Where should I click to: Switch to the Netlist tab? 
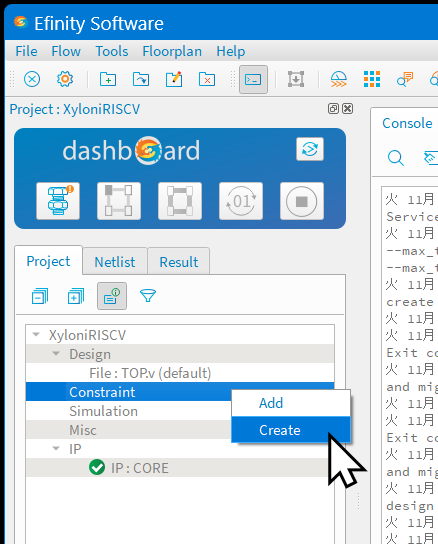[115, 262]
